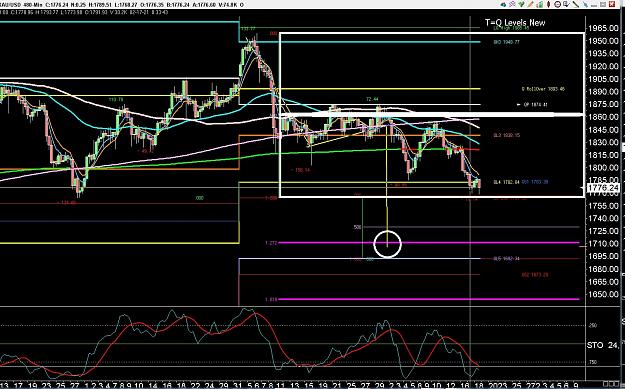
Task: Click the 113.79 measurement label on chart
Action: pos(116,100)
